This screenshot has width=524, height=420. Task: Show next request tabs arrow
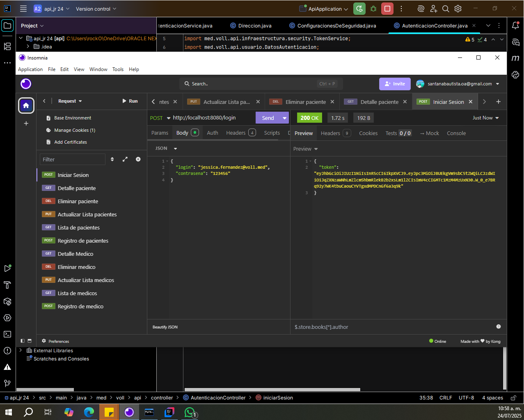point(484,102)
